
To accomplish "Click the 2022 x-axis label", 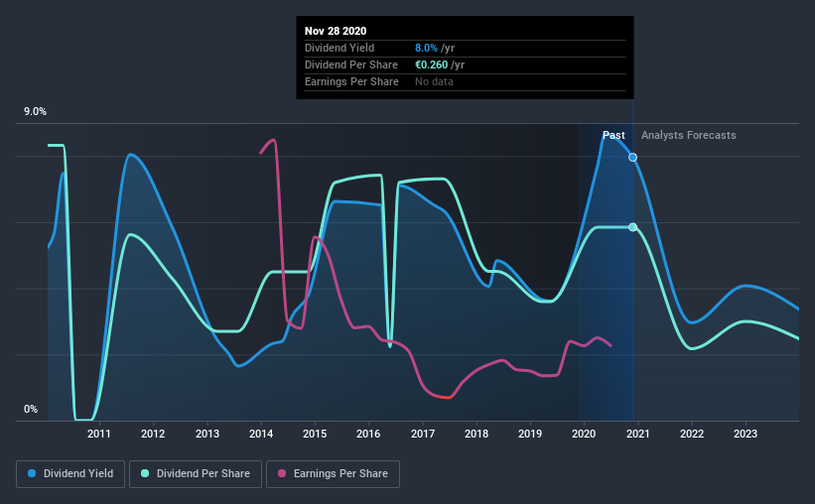I will (x=692, y=434).
